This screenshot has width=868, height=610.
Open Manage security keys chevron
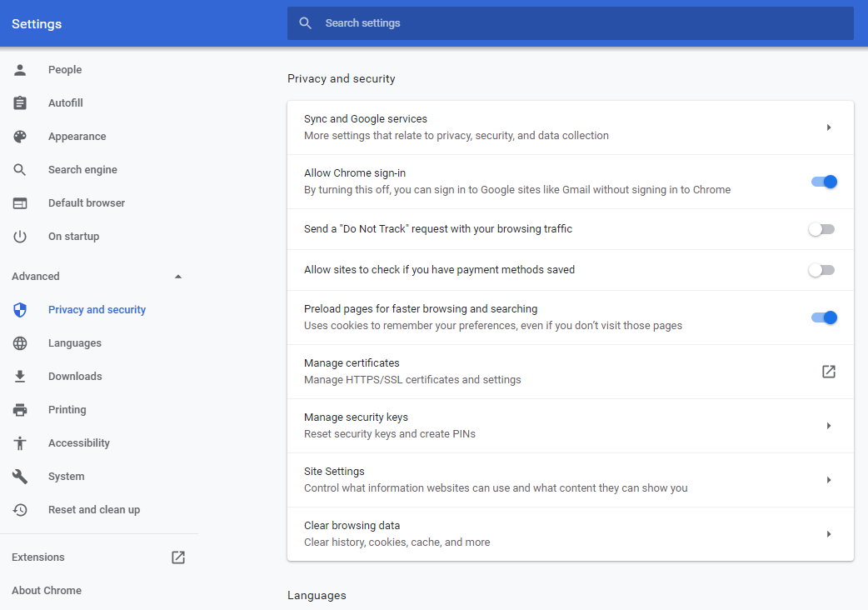click(829, 426)
